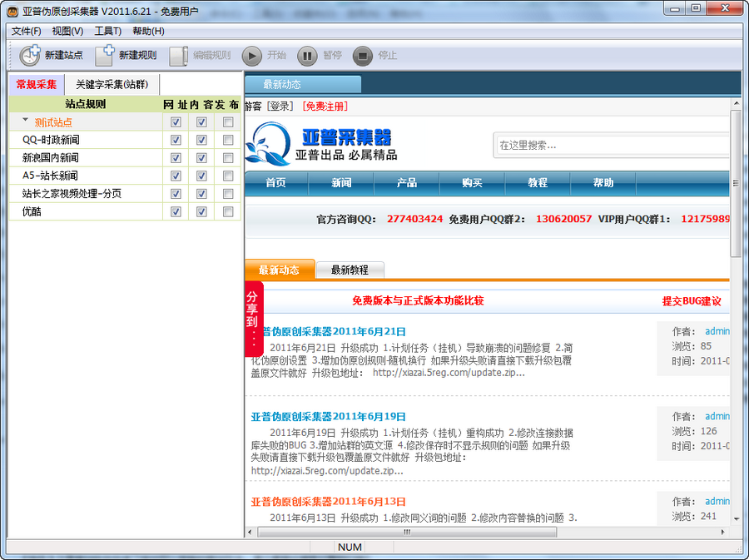Select the orange 最新动态 page tab
749x560 pixels.
[279, 270]
